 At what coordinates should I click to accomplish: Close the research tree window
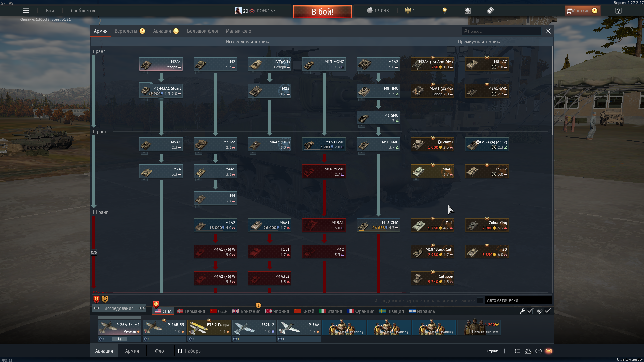tap(548, 31)
